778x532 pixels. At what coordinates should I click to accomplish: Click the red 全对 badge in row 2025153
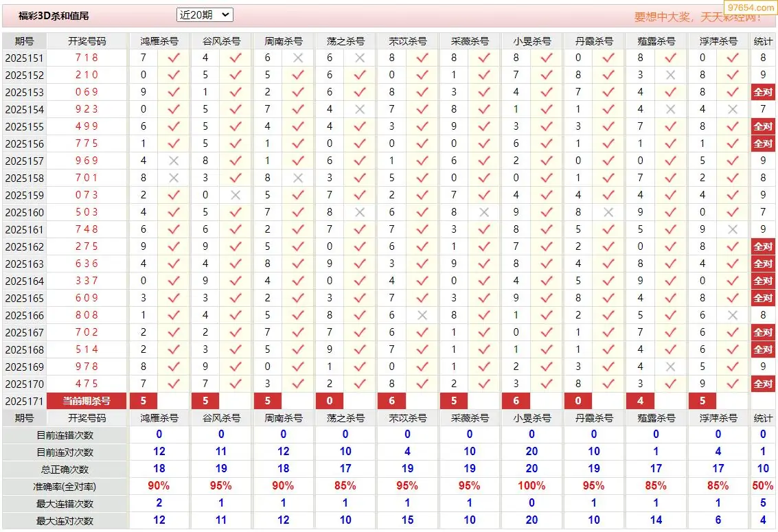tap(763, 92)
